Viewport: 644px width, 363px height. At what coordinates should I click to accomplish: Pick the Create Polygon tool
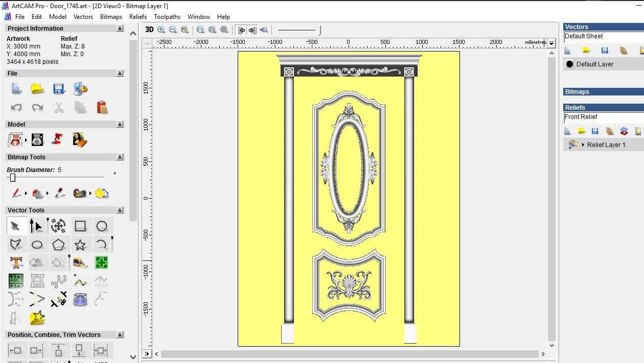[x=59, y=245]
